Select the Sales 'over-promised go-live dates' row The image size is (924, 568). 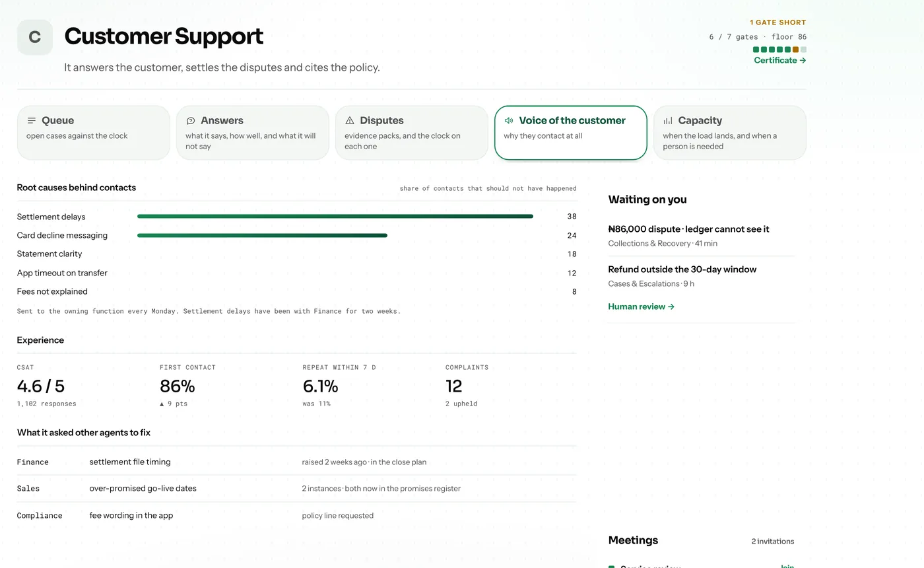click(x=296, y=489)
